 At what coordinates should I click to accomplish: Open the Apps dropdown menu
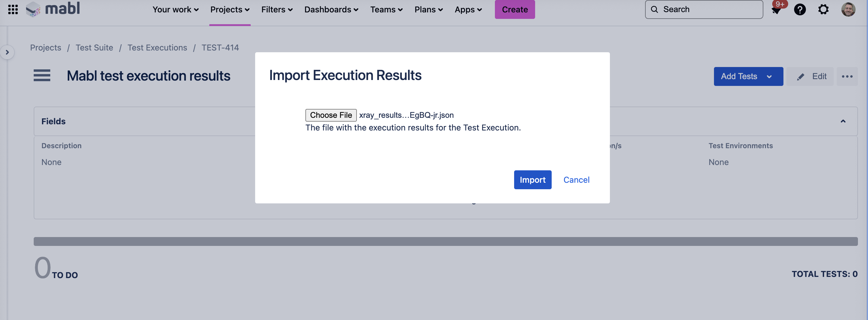coord(468,9)
